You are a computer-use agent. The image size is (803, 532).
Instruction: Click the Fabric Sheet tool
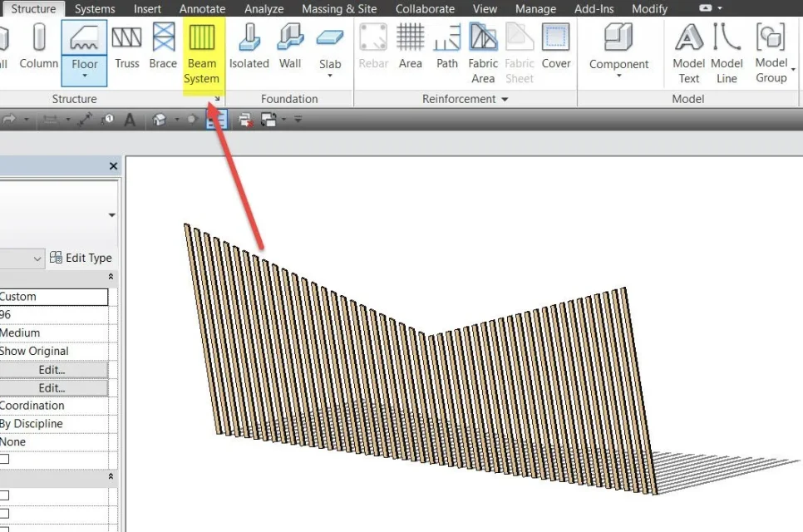[x=520, y=53]
